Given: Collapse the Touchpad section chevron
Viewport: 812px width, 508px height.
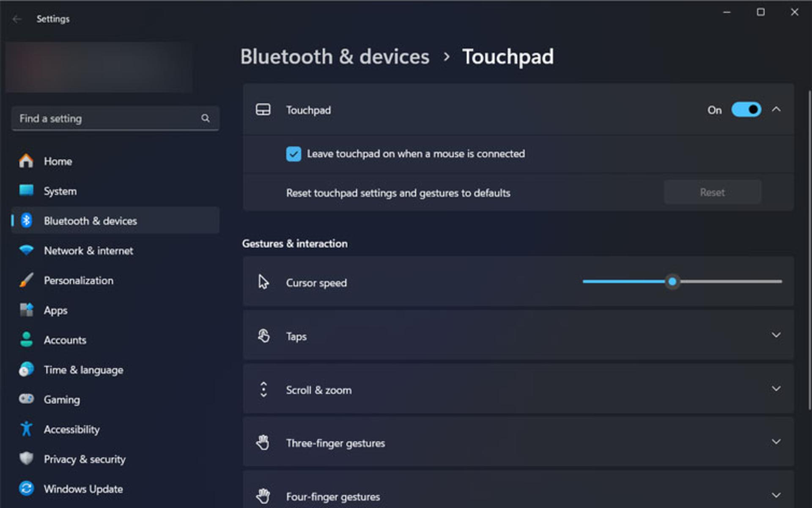Looking at the screenshot, I should click(x=776, y=110).
